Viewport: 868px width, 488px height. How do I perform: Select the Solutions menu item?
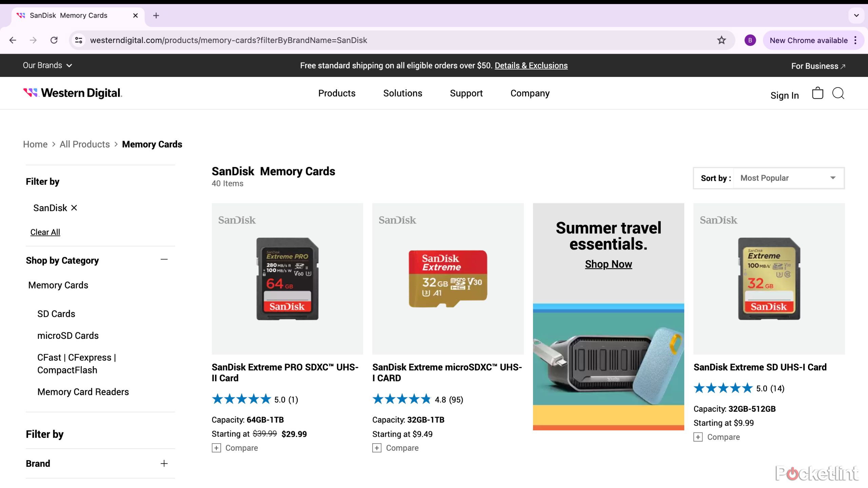coord(402,93)
